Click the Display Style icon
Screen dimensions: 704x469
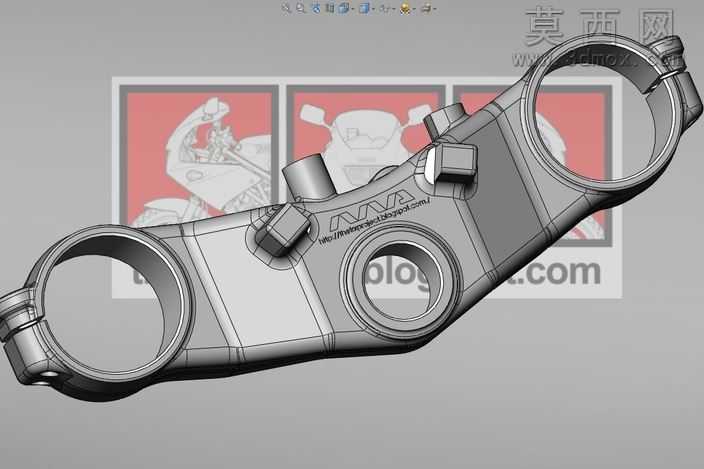[x=364, y=8]
